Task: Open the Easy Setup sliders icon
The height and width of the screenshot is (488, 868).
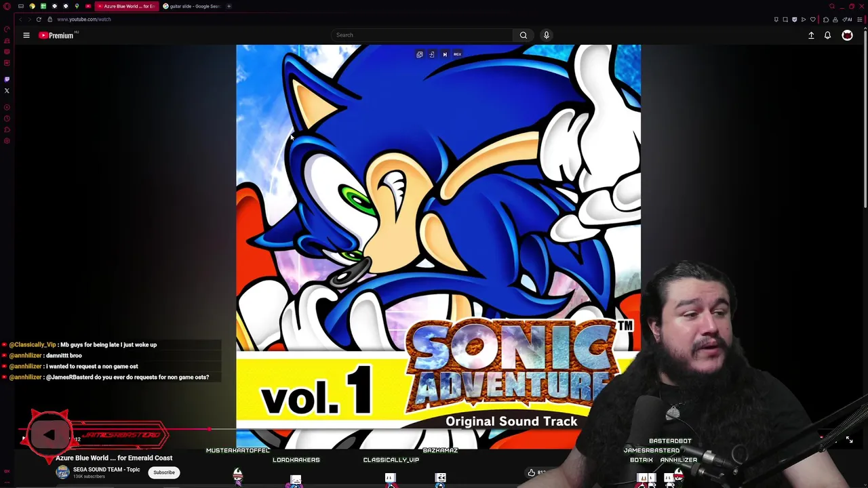Action: 859,20
